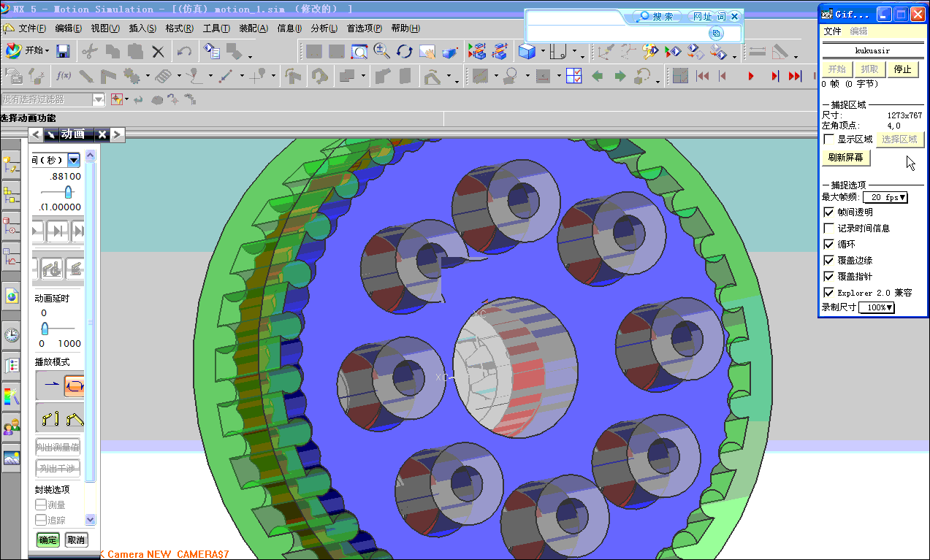
Task: Click the shaded cube rendering style icon
Action: [x=526, y=51]
